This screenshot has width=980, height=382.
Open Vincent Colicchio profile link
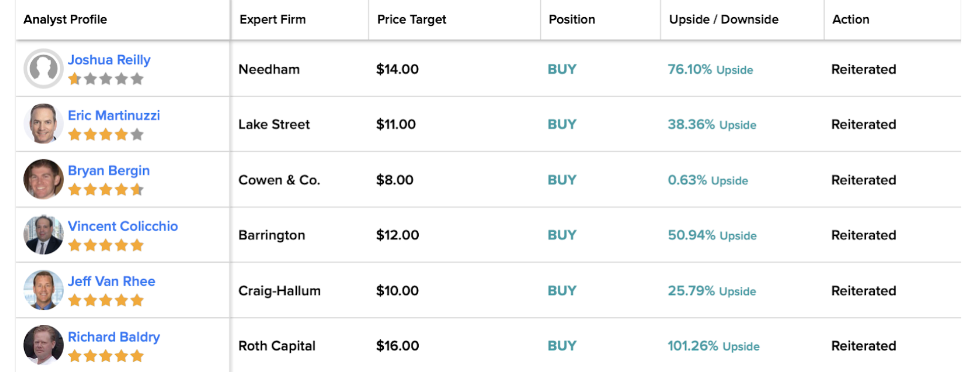[123, 226]
